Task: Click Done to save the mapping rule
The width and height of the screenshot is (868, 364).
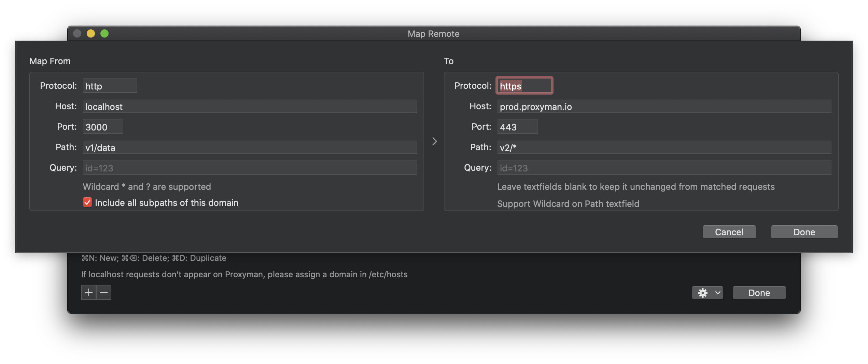Action: [804, 232]
